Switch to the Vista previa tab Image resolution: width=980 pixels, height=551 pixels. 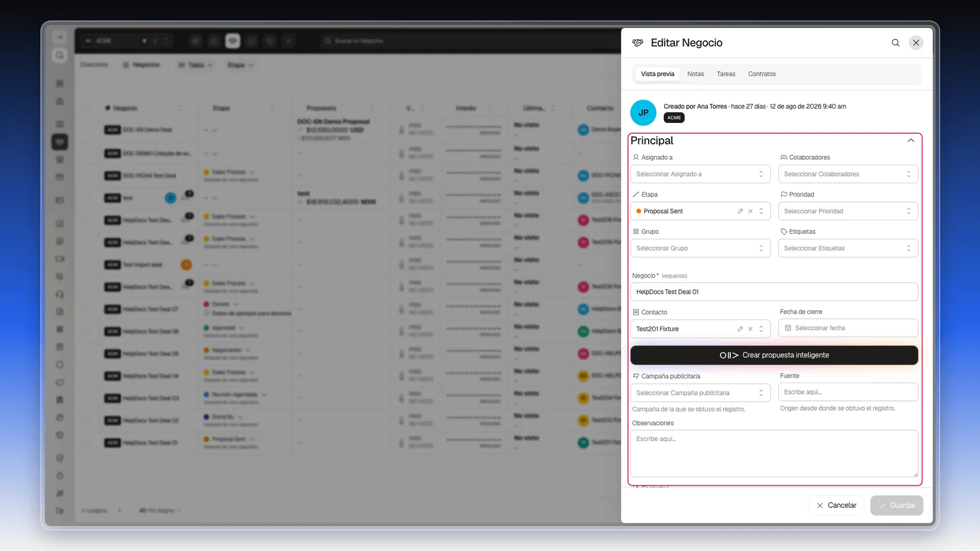click(657, 74)
